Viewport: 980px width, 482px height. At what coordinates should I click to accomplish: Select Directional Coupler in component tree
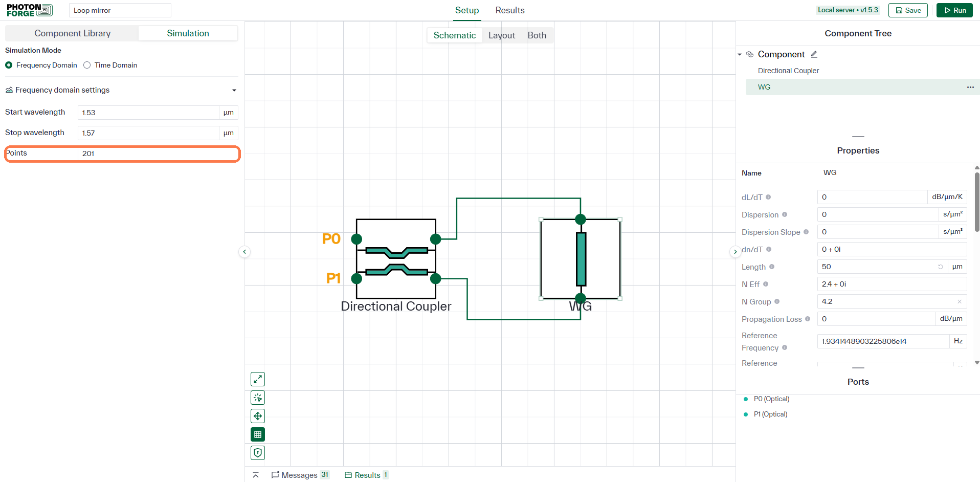pyautogui.click(x=788, y=71)
